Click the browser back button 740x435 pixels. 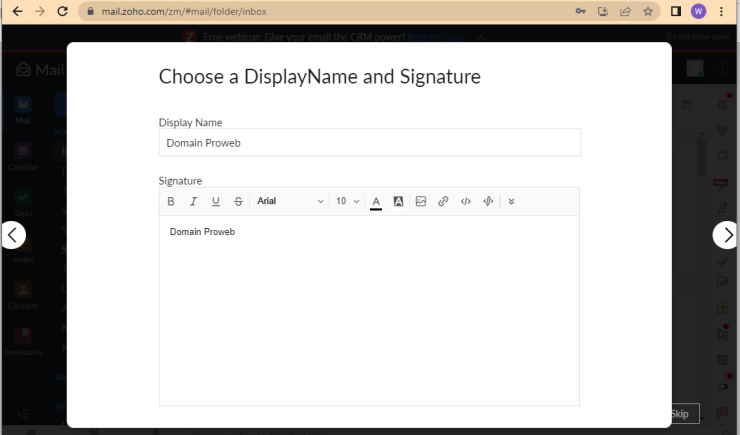tap(17, 11)
